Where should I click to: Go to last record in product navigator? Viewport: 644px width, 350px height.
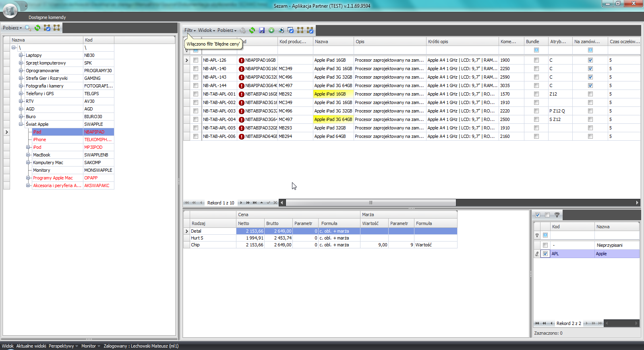255,203
